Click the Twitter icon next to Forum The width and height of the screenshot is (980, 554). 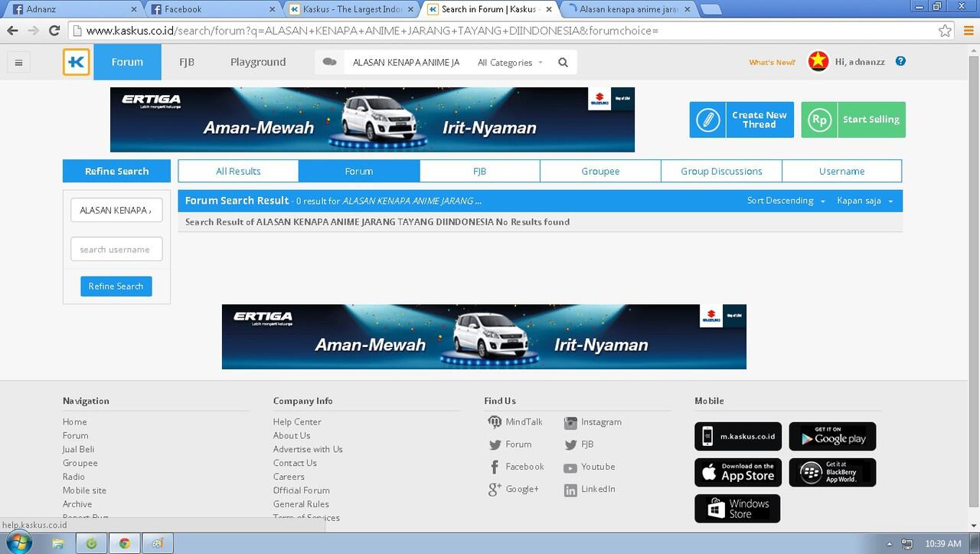click(495, 444)
